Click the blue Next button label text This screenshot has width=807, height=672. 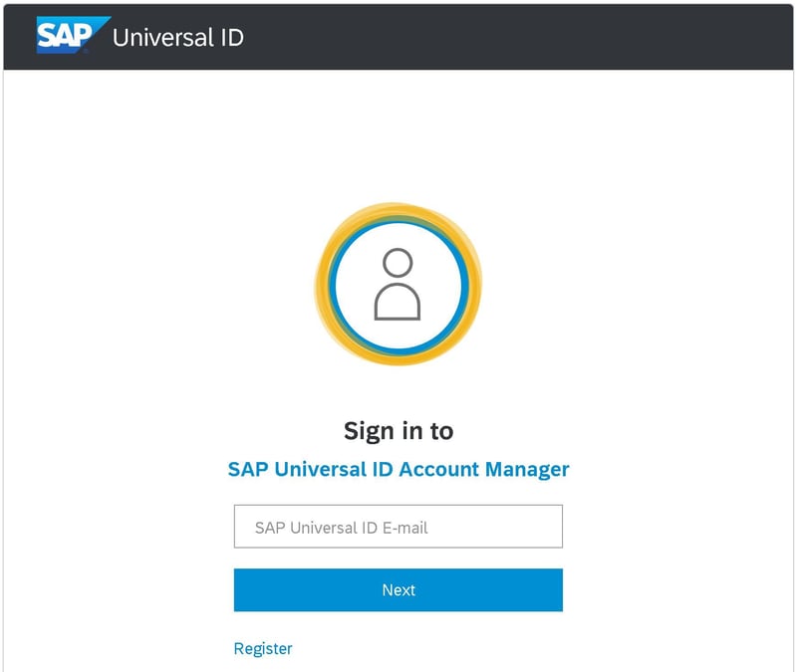click(399, 589)
